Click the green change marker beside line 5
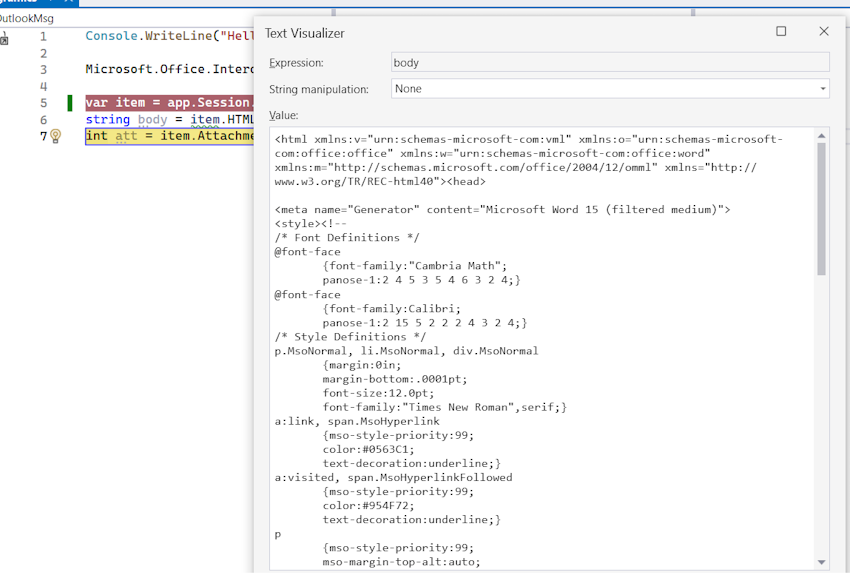Viewport: 850px width, 575px height. coord(69,103)
